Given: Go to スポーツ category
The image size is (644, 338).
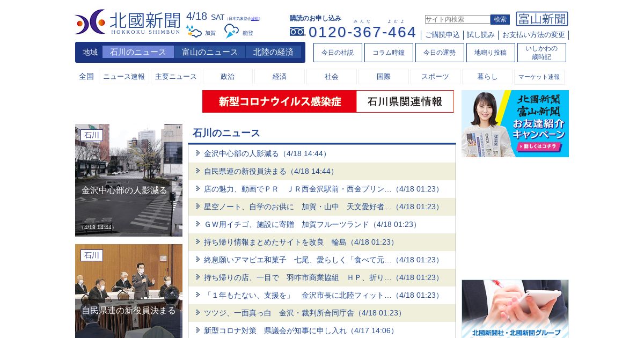Looking at the screenshot, I should 435,77.
